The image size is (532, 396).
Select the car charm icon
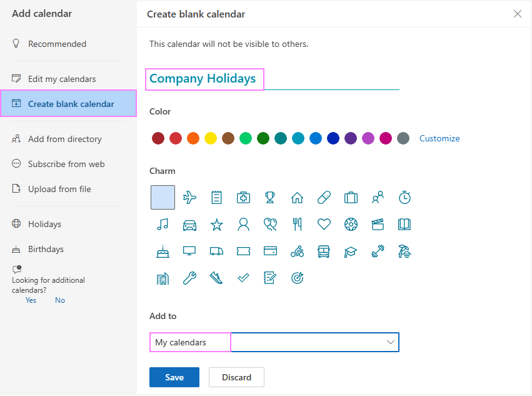(189, 225)
